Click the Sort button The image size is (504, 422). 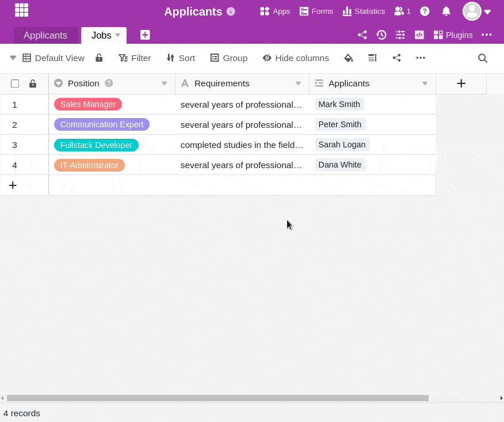coord(181,58)
